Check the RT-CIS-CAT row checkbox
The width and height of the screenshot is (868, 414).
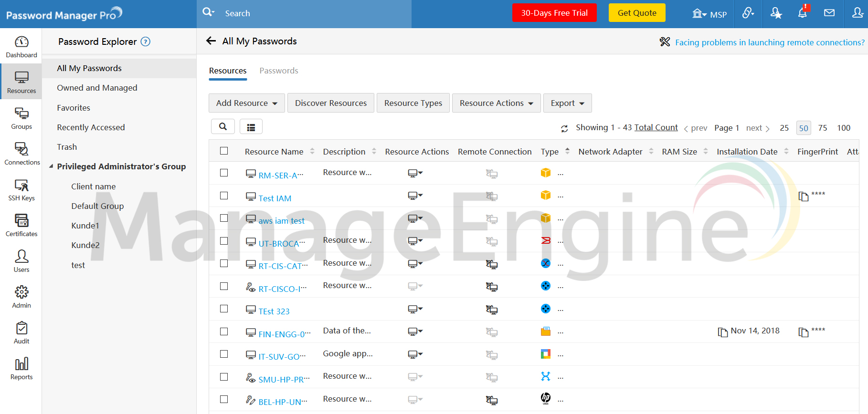(224, 263)
